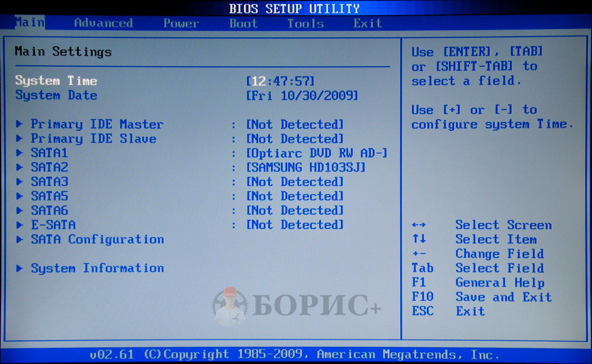Switch to the Main tab
This screenshot has height=364, width=592.
click(30, 22)
